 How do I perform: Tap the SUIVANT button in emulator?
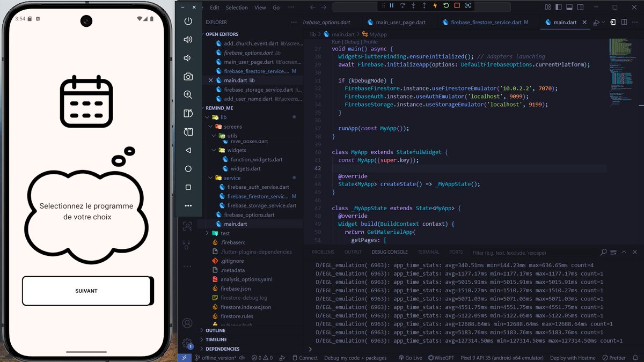click(x=87, y=291)
